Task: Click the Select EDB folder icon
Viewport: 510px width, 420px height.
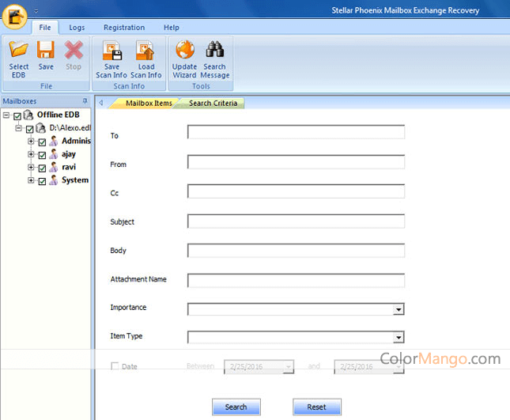Action: pyautogui.click(x=18, y=50)
